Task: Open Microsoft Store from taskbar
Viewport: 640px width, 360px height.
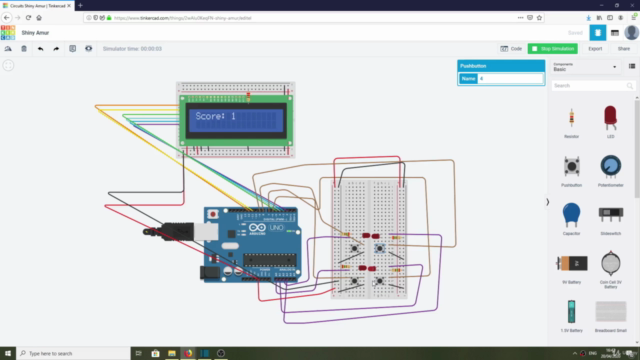Action: tap(155, 353)
